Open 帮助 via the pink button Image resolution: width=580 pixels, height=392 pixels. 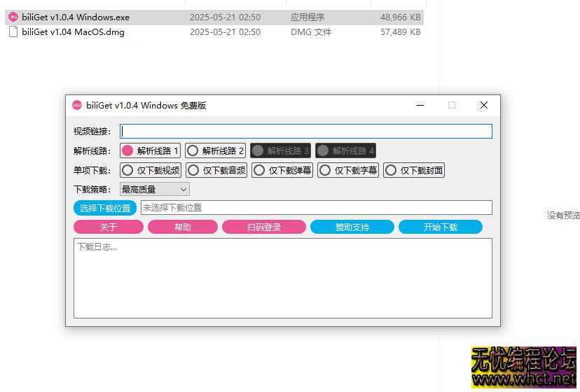(x=182, y=227)
